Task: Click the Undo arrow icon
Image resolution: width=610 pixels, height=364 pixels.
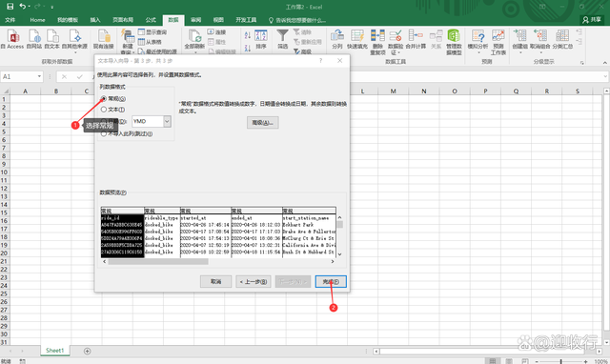Action: coord(23,7)
